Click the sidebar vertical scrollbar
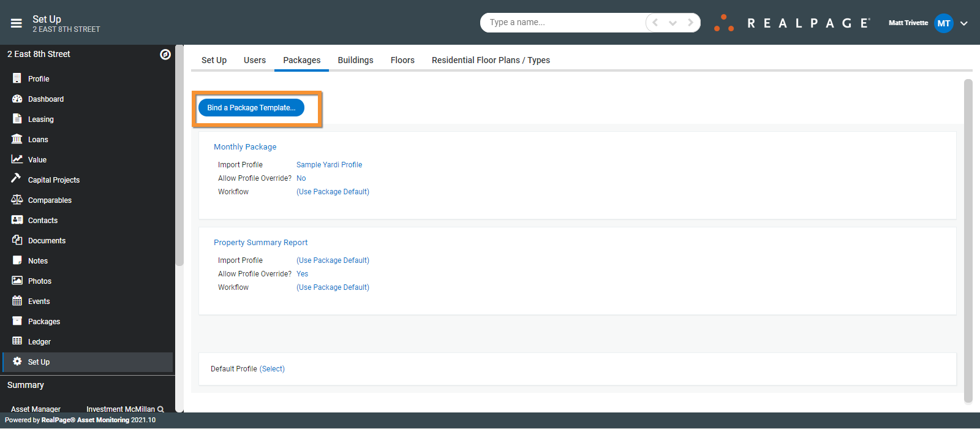980x429 pixels. 179,155
